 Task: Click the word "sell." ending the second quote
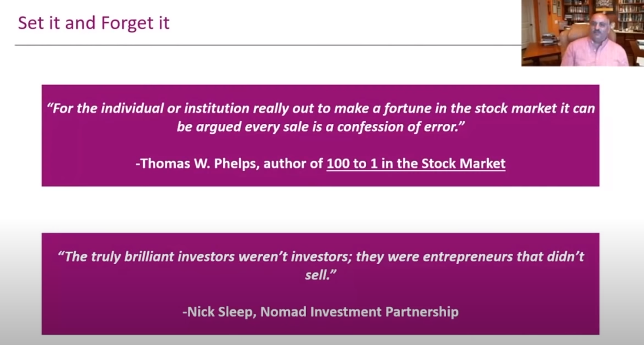point(320,275)
